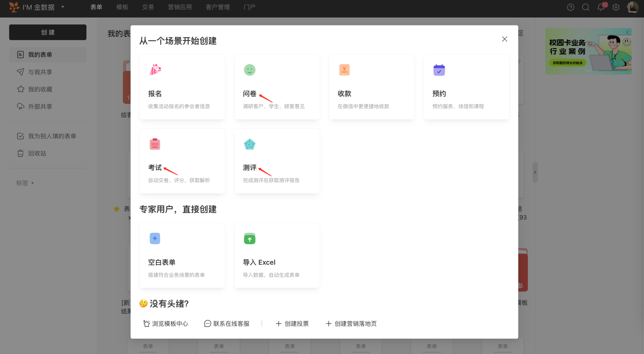Open the settings gear icon
Image resolution: width=644 pixels, height=354 pixels.
pos(616,7)
